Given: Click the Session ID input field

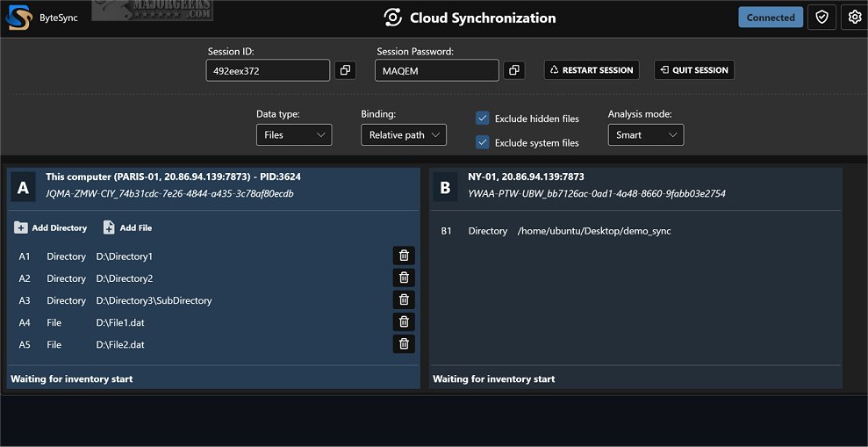Looking at the screenshot, I should coord(268,70).
